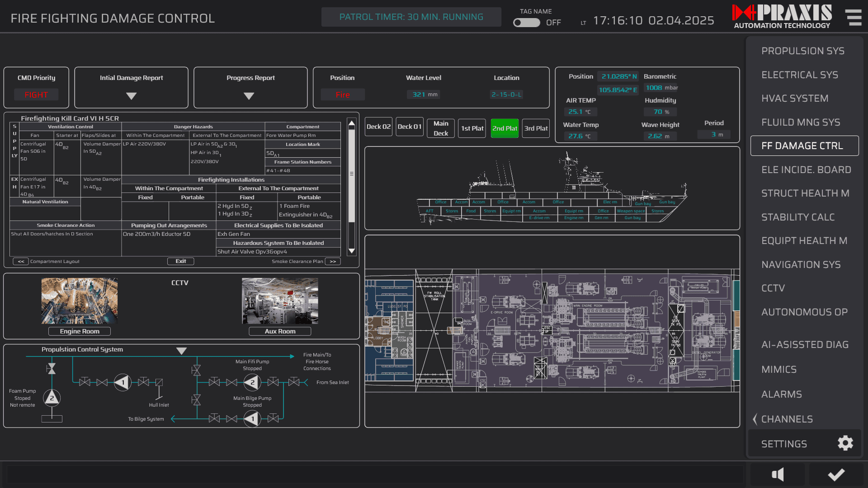Screen dimensions: 868x488
Task: Click the acknowledge checkmark icon
Action: [x=836, y=474]
